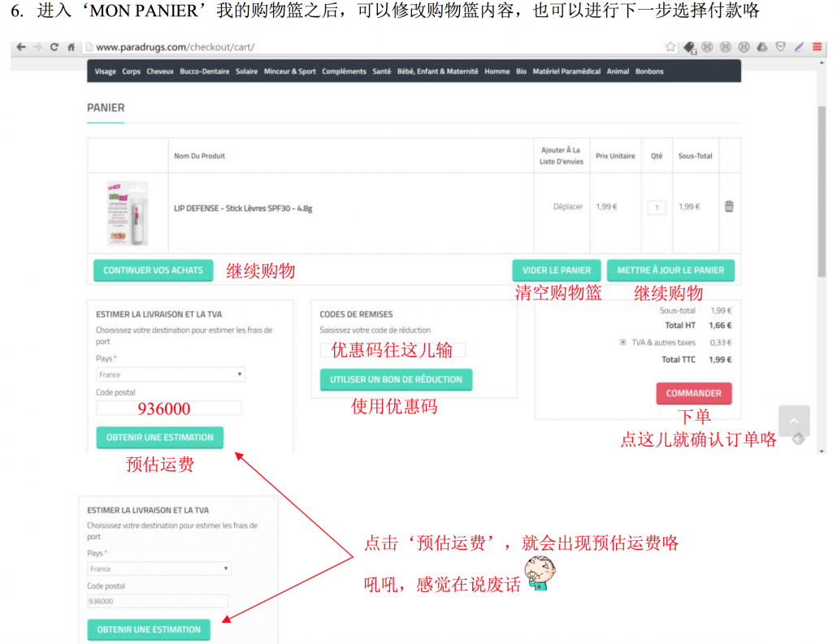Click the red COMMANDER button
This screenshot has width=837, height=644.
[x=693, y=393]
